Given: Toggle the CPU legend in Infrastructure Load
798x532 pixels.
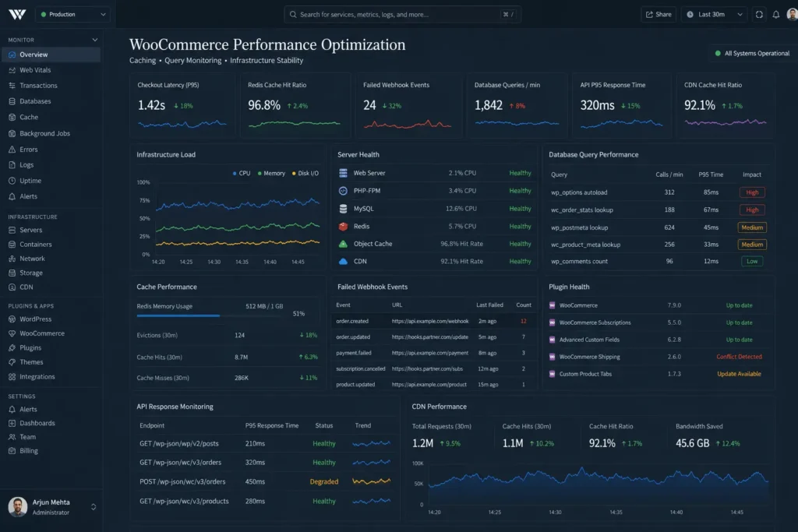Looking at the screenshot, I should (242, 174).
